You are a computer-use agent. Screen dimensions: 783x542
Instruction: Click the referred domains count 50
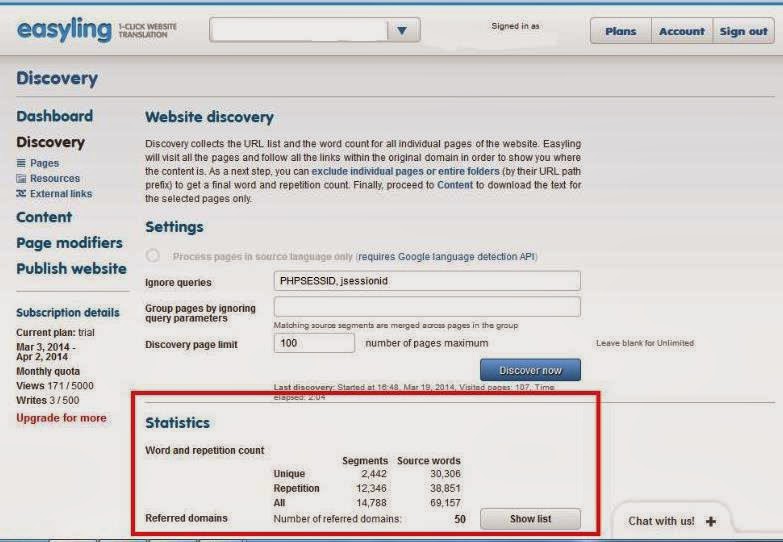pos(460,519)
